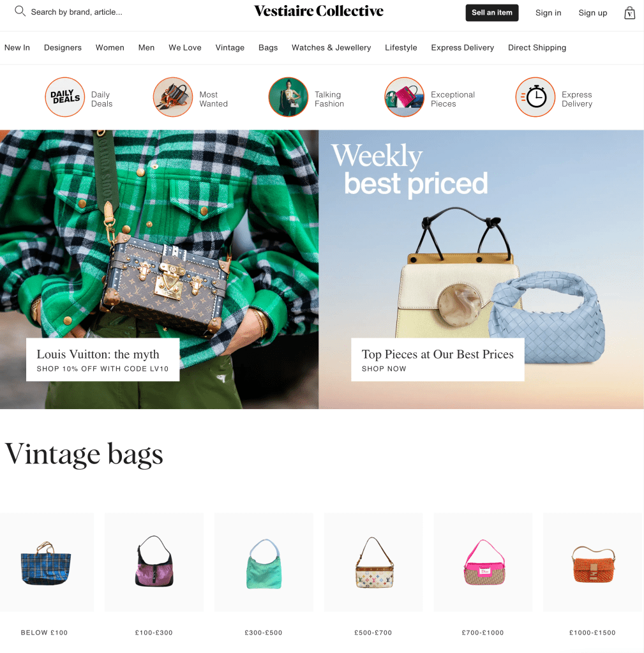Open the Watches & Jewellery menu
Screen dimensions: 644x653
click(331, 47)
